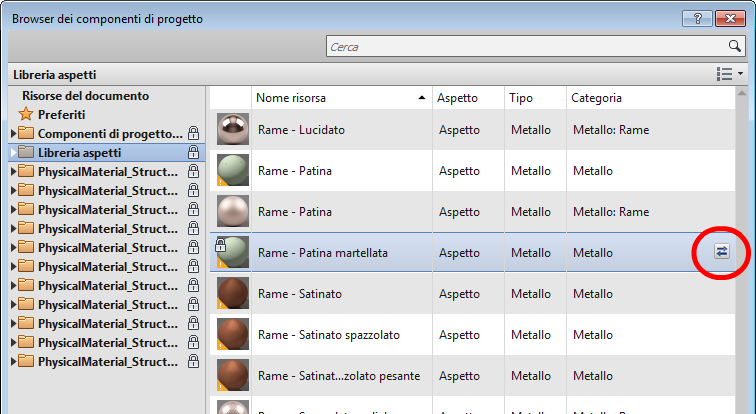
Task: Click the replace-asset swap icon button
Action: (722, 254)
